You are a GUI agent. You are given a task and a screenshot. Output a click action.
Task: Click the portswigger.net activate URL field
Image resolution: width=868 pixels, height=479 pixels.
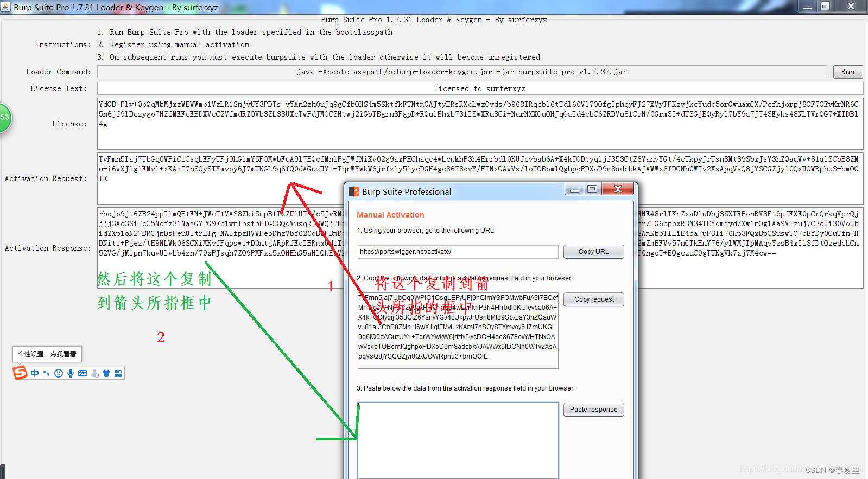click(458, 252)
